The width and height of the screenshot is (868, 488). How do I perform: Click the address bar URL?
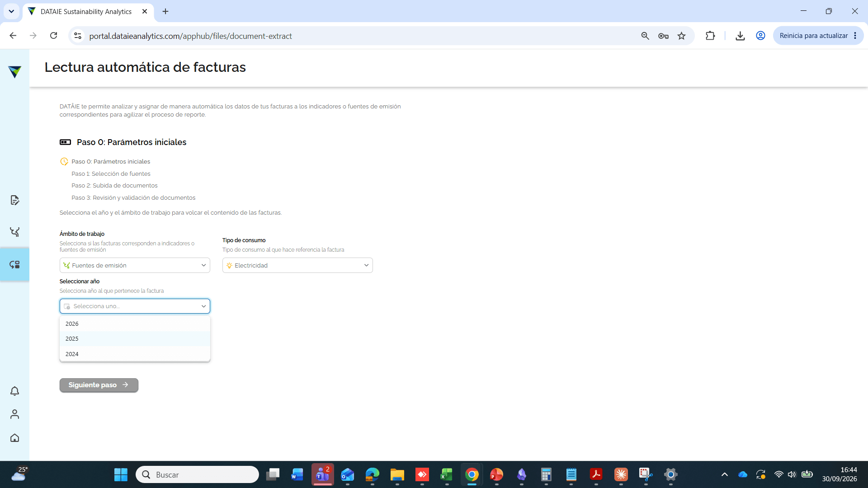[190, 36]
